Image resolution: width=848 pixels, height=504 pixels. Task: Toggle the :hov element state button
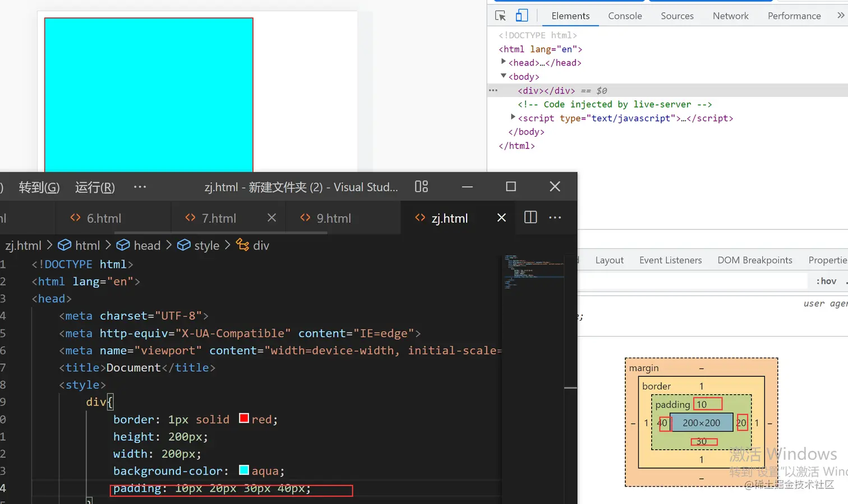[826, 281]
